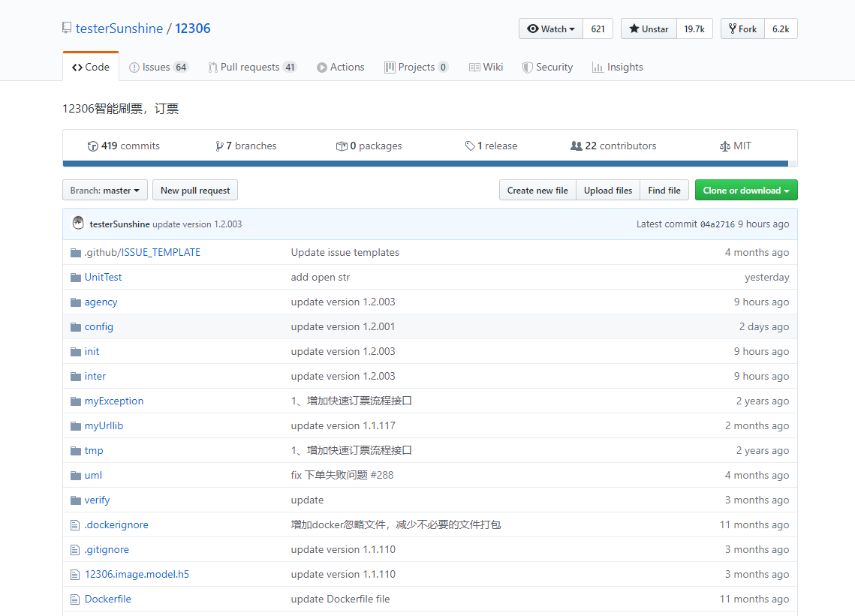Click the branches icon in stats bar
Screen dimensions: 855x616
(219, 146)
